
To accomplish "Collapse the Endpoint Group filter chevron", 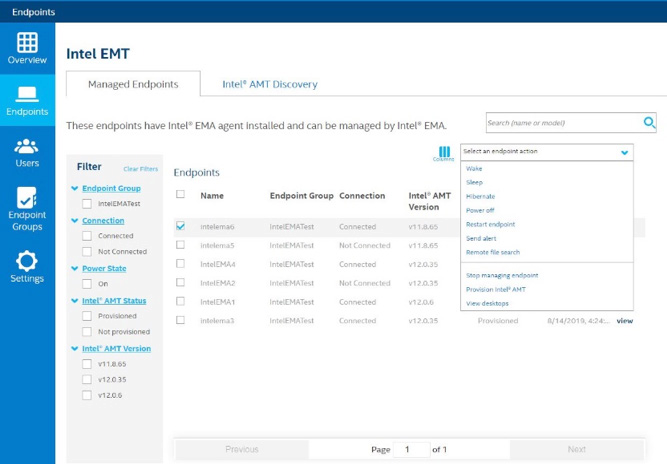I will (x=75, y=188).
